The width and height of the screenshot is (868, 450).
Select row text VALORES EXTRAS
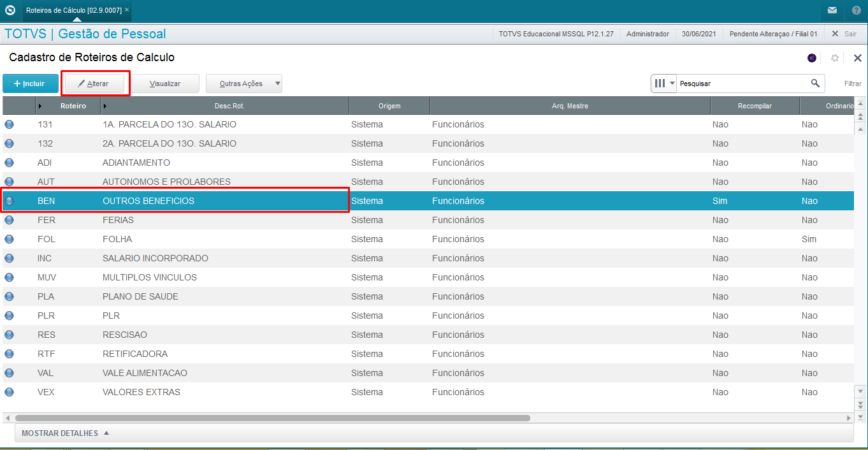click(x=141, y=392)
